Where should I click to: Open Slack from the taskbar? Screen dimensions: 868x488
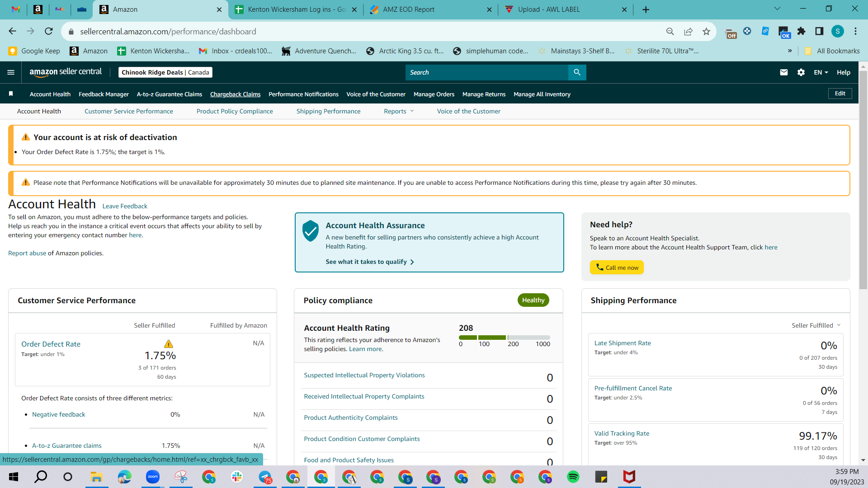coord(237,477)
